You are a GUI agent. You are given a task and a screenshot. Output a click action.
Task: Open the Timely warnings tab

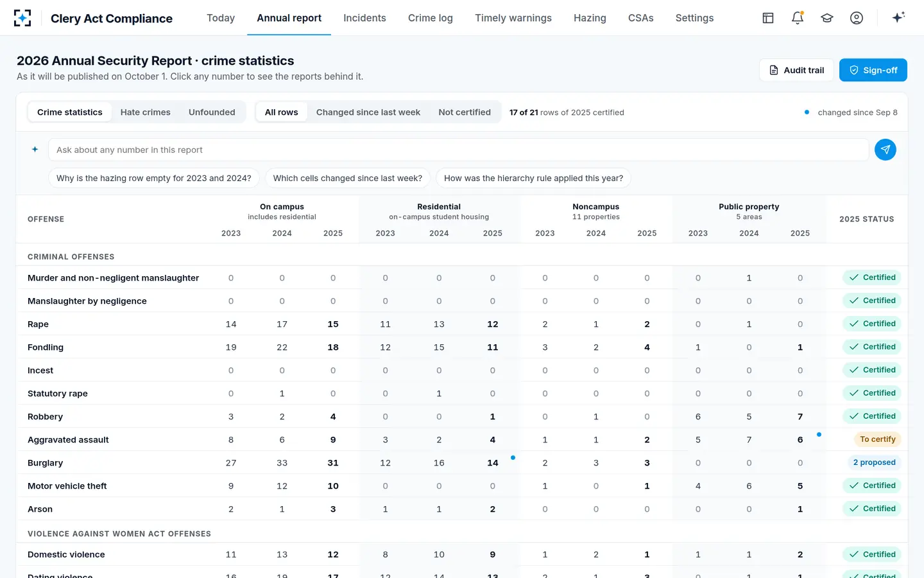[513, 18]
